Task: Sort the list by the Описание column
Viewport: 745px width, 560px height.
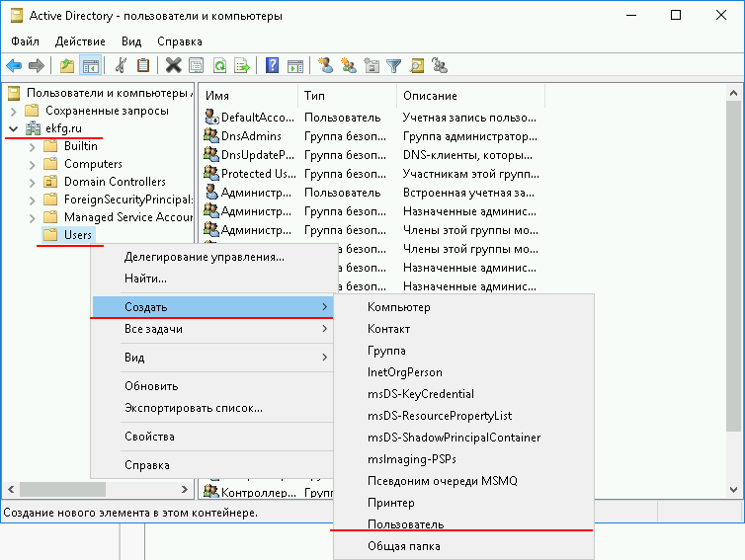Action: 470,96
